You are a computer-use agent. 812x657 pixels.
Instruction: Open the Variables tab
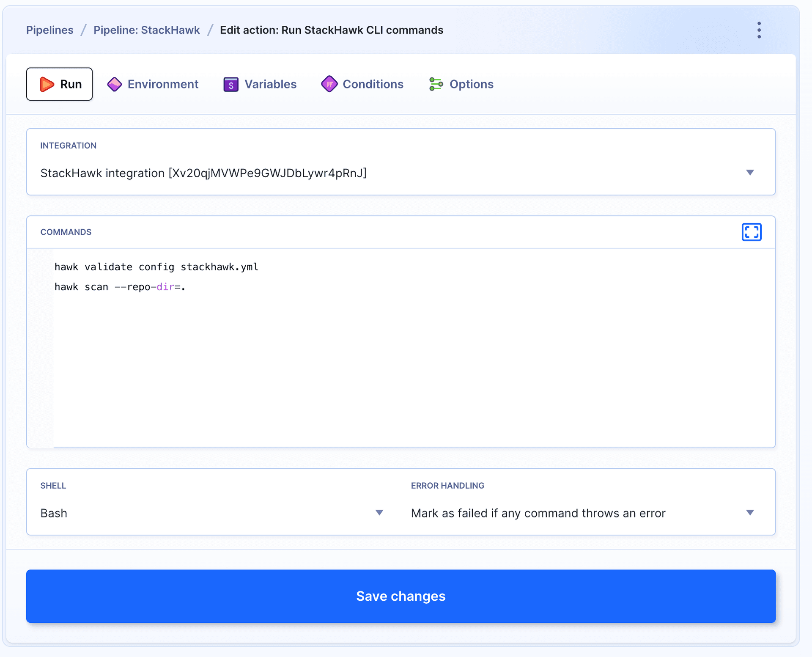pos(260,84)
